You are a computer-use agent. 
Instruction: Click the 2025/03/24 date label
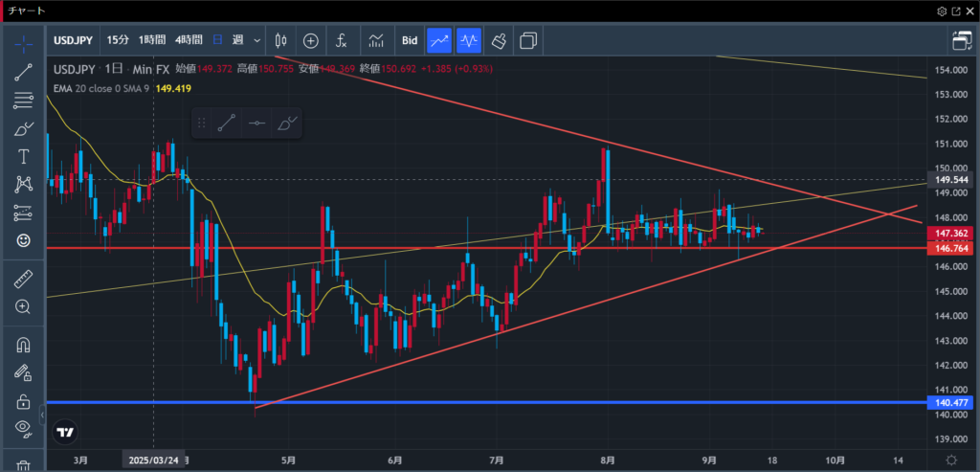[154, 460]
